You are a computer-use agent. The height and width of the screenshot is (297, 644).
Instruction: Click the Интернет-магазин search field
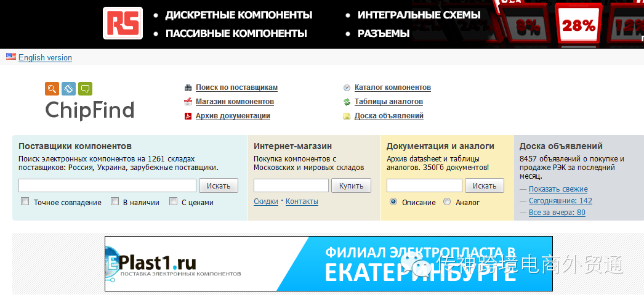pyautogui.click(x=291, y=185)
